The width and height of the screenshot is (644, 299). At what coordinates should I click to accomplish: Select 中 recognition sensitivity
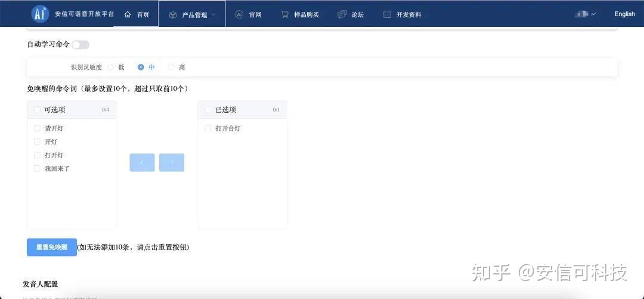coord(141,67)
